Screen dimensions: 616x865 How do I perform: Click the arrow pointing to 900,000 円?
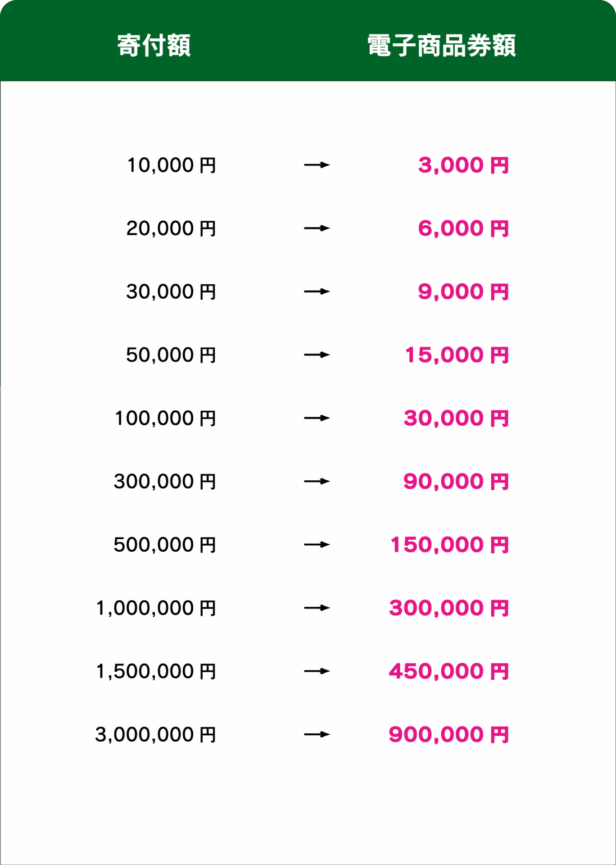pos(317,734)
